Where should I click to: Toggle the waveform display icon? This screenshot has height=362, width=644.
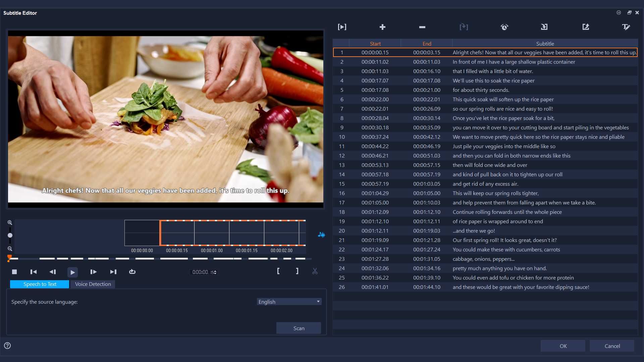pos(321,235)
